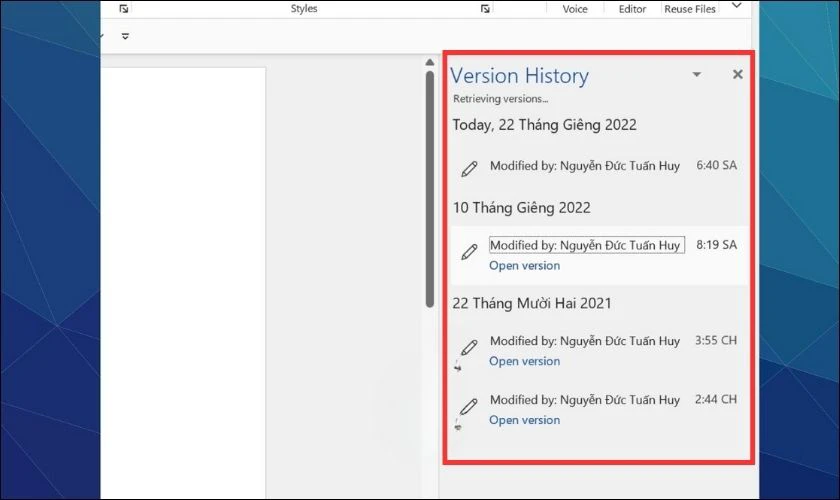The width and height of the screenshot is (840, 500).
Task: Click the pencil icon beside the 8:19 SA version
Action: pos(469,251)
